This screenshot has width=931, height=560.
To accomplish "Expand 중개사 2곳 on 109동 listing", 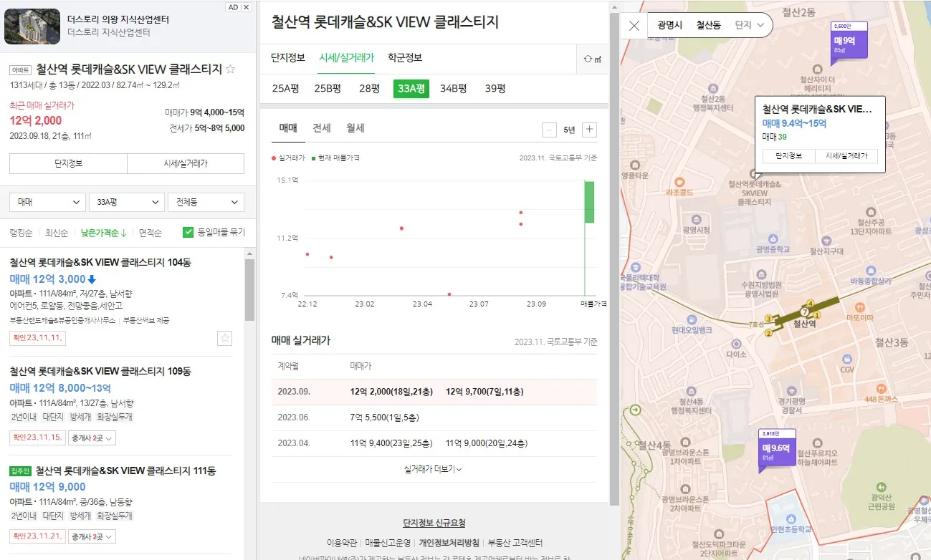I will pos(92,438).
